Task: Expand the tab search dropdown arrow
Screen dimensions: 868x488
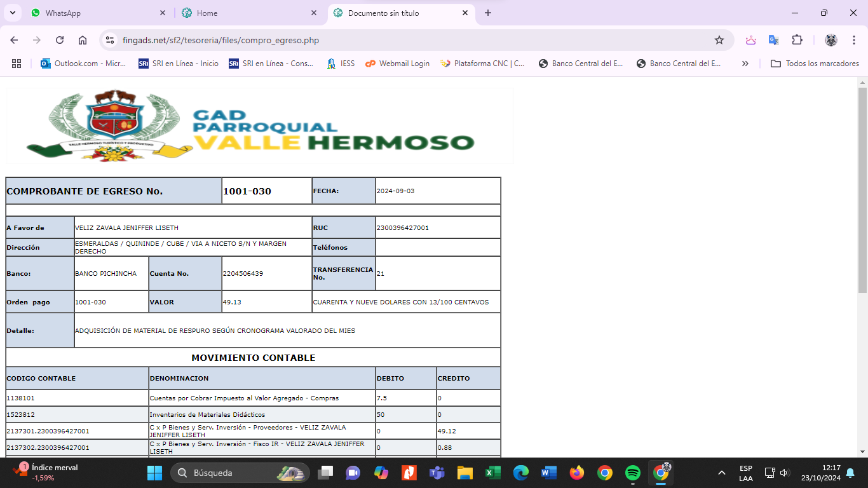Action: [x=13, y=13]
